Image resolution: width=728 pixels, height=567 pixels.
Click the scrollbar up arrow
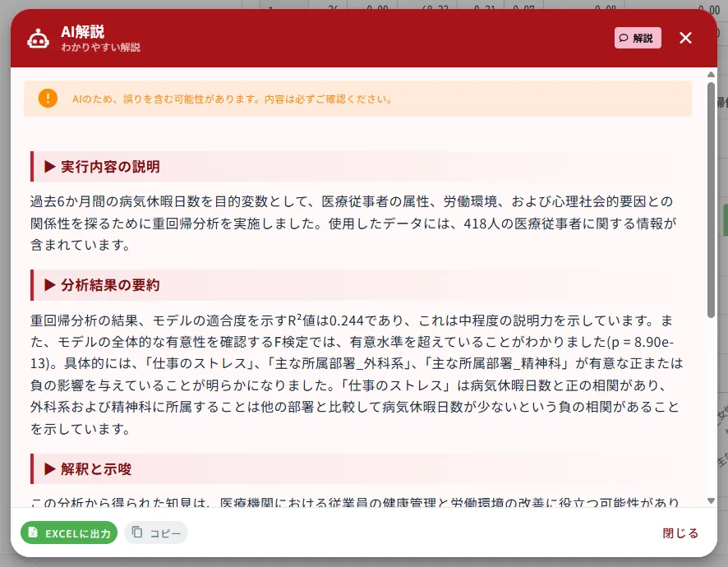point(711,74)
